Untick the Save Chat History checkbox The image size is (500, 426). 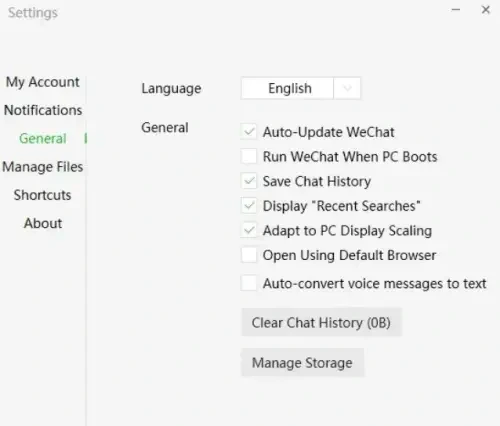click(x=249, y=181)
